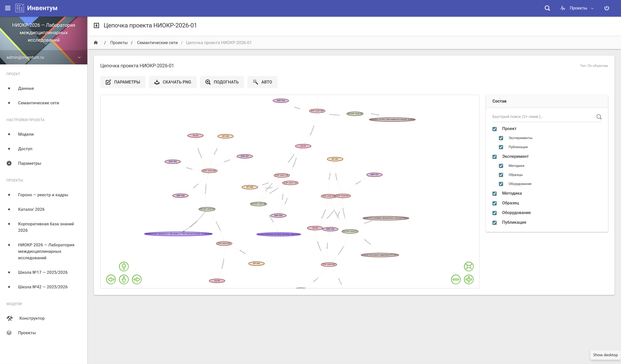Click the СКАЧАТЬ PNG button
This screenshot has height=364, width=621.
[173, 82]
